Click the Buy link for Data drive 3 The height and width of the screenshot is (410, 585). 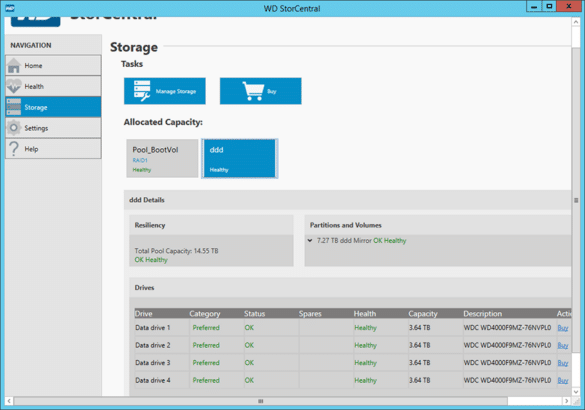click(563, 363)
